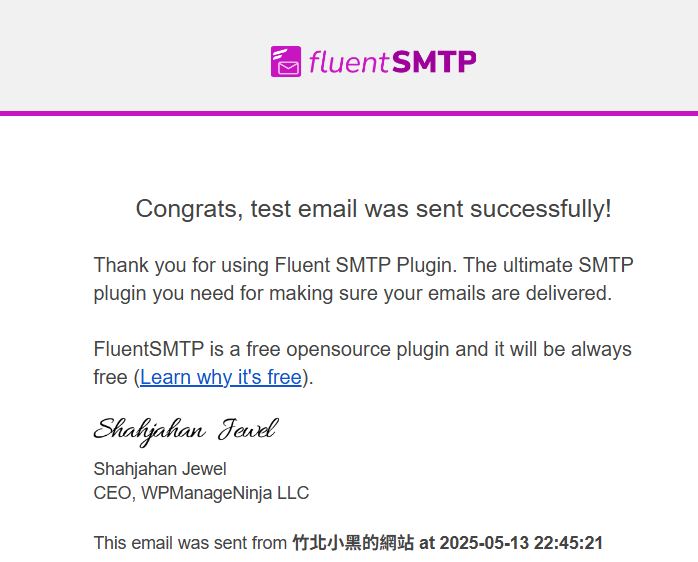
Task: Click the word 'successfully!' in the heading
Action: [x=541, y=209]
